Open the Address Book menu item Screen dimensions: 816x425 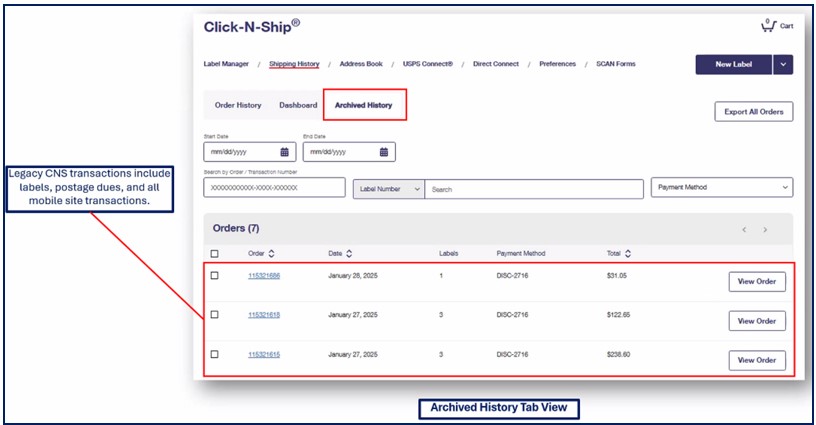361,64
